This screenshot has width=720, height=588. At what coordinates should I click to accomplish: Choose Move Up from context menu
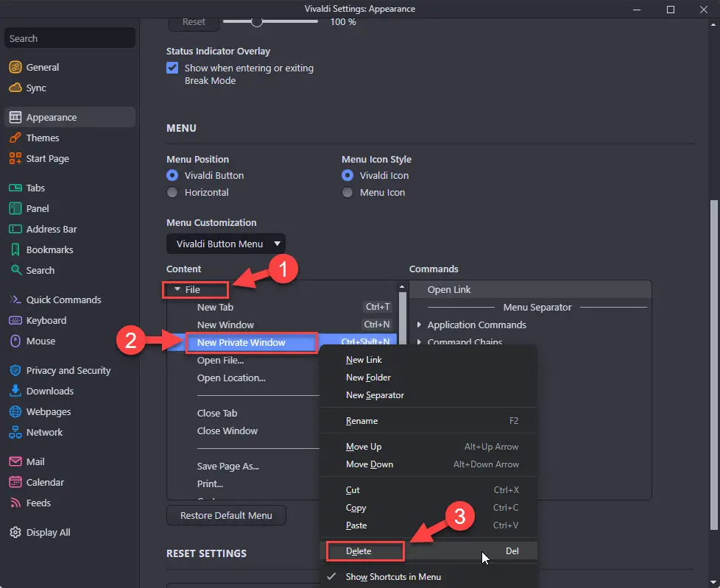point(428,447)
